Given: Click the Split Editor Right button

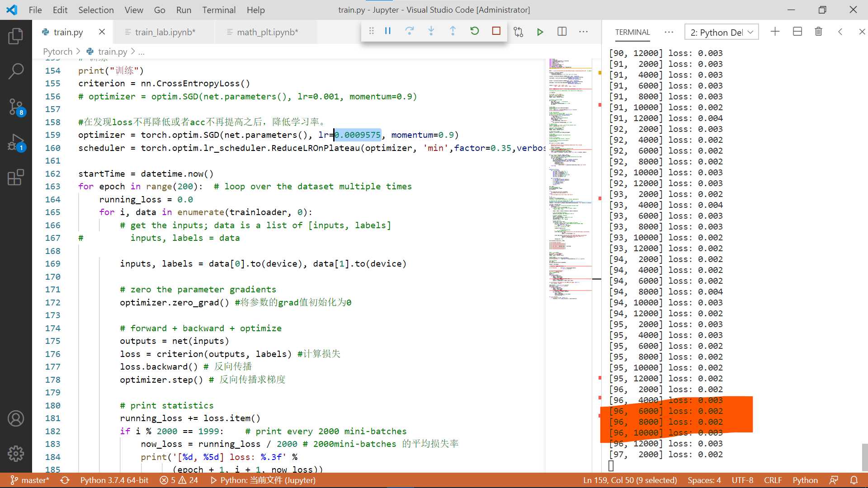Looking at the screenshot, I should click(x=562, y=31).
